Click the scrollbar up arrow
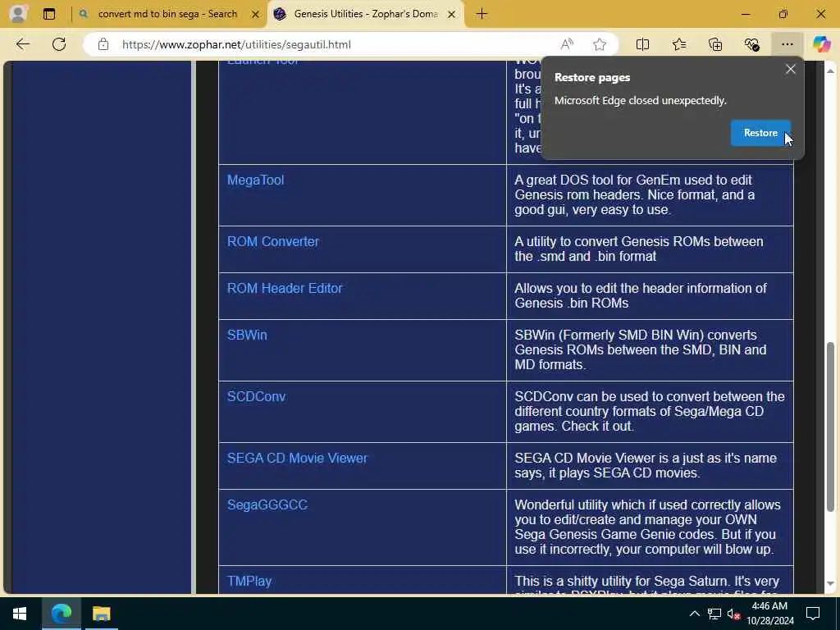840x630 pixels. point(830,71)
